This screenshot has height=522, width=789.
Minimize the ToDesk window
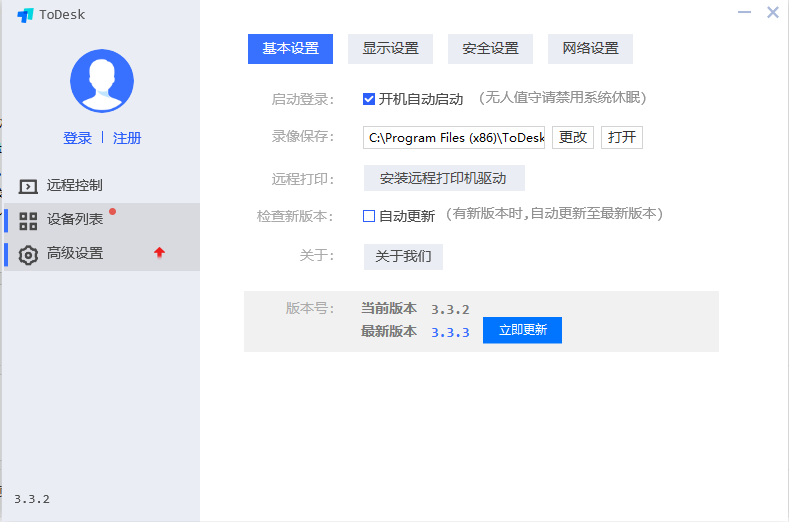coord(744,12)
